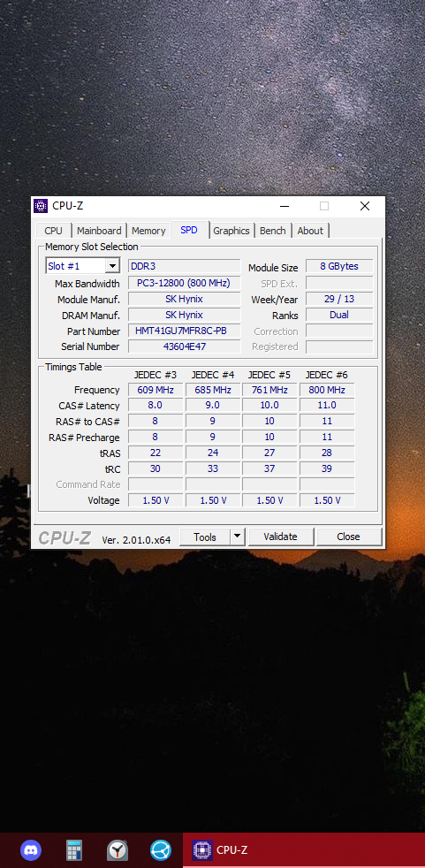The image size is (425, 868).
Task: Open the Memory tab
Action: click(148, 231)
